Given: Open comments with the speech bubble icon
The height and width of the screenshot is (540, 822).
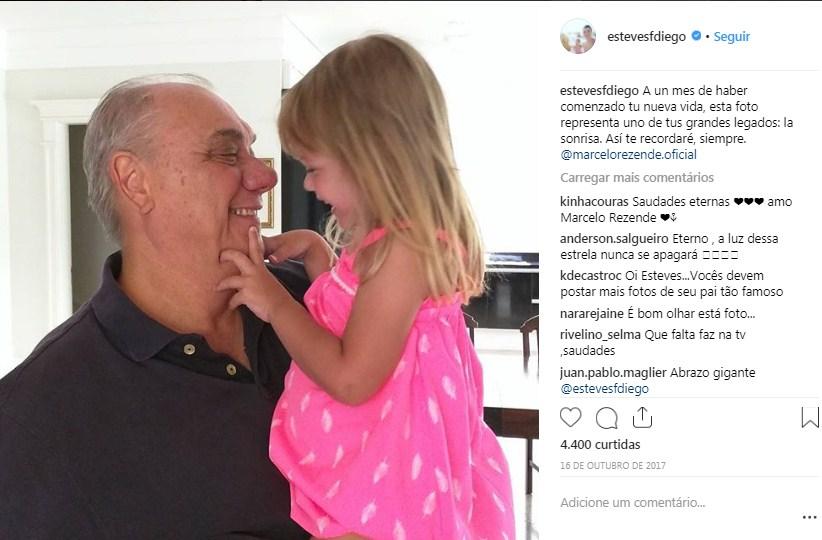Looking at the screenshot, I should click(x=607, y=418).
